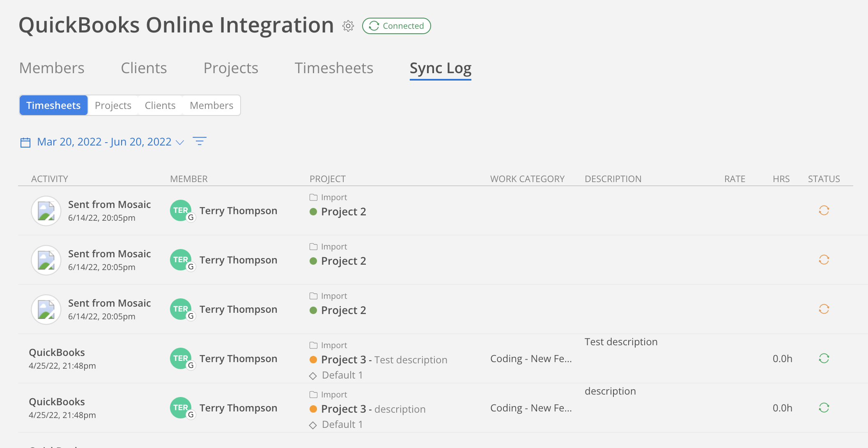The height and width of the screenshot is (448, 868).
Task: Open the Clients main tab
Action: click(x=144, y=68)
